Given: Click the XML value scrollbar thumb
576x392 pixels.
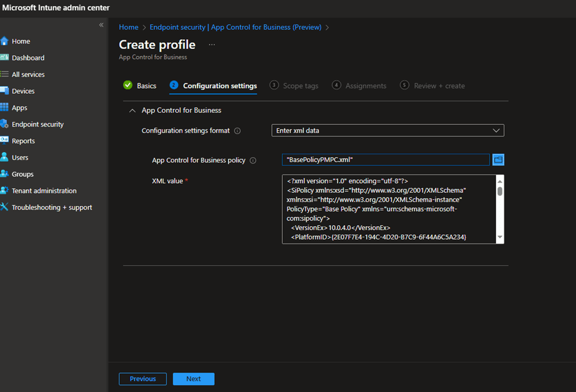Looking at the screenshot, I should click(x=499, y=191).
